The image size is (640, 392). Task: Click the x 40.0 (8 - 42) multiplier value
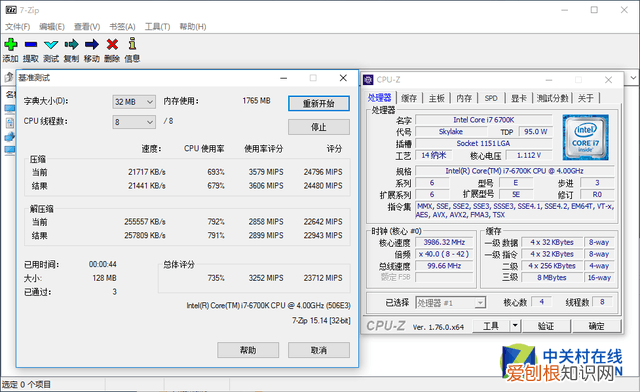[444, 254]
